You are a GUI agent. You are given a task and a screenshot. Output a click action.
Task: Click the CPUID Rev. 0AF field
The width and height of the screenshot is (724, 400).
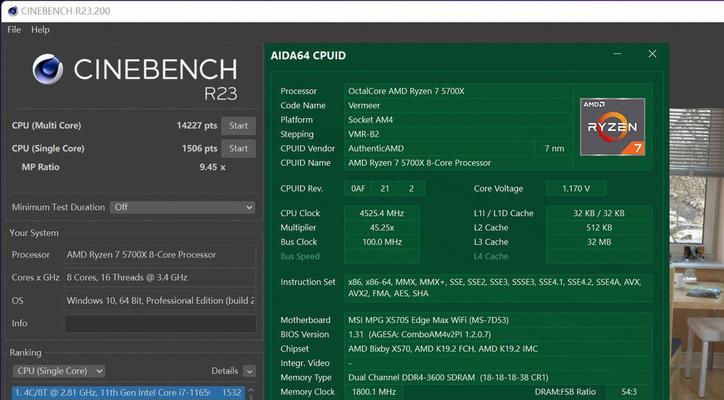pos(358,188)
